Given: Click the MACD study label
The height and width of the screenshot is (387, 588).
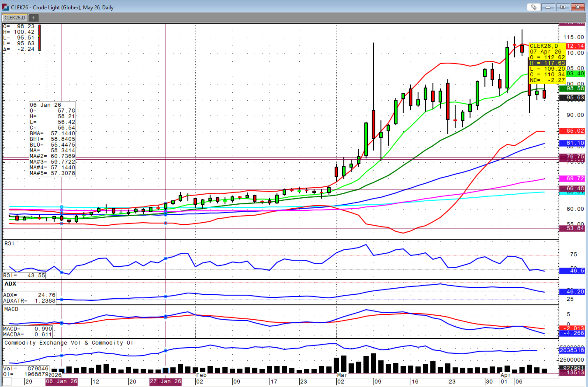Looking at the screenshot, I should (x=11, y=309).
